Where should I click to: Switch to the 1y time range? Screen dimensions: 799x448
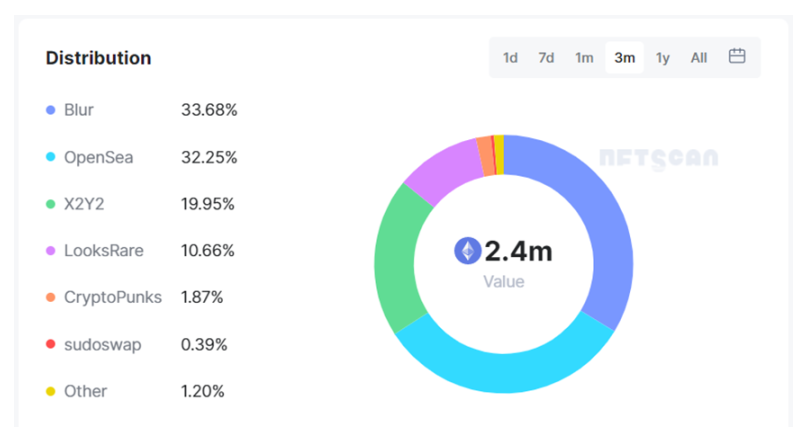pos(662,58)
